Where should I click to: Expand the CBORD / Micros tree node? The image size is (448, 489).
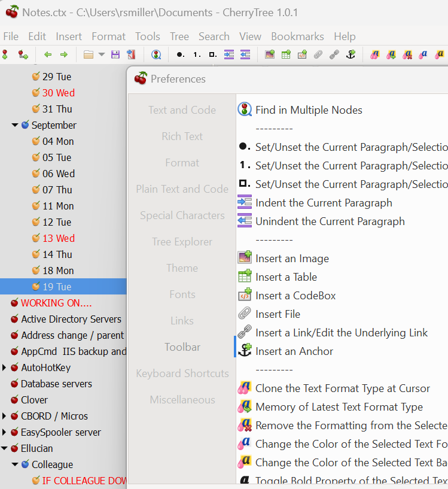(x=4, y=416)
